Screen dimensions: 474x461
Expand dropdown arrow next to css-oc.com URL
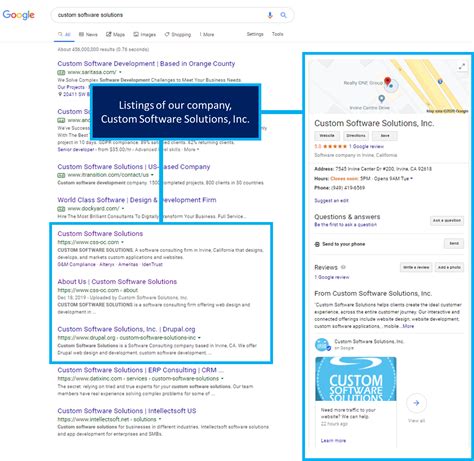[122, 242]
